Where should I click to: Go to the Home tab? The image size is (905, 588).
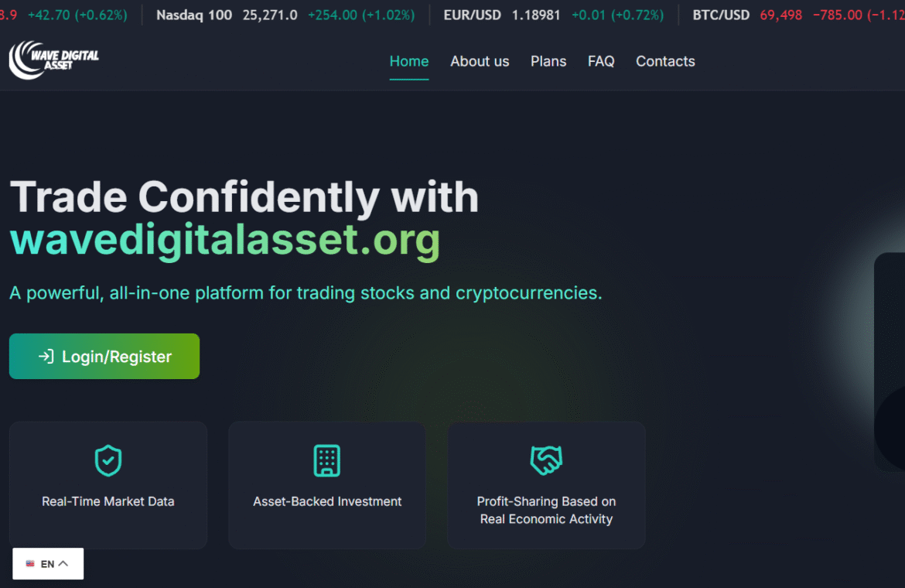[x=408, y=61]
